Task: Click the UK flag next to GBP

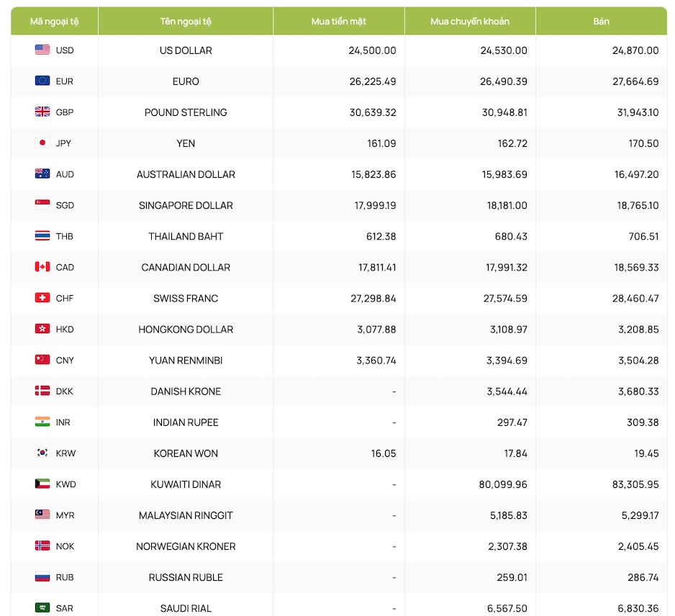Action: point(42,112)
